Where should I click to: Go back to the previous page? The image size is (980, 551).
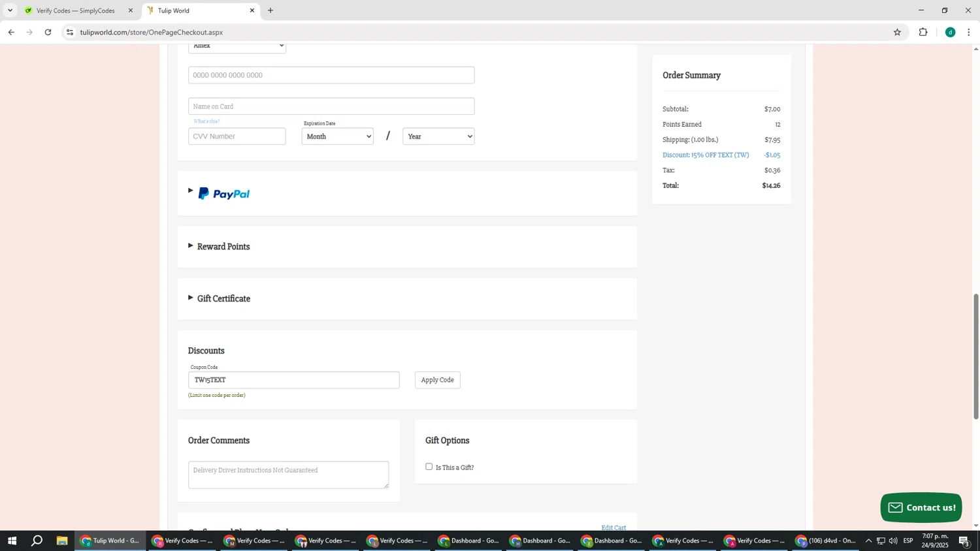(x=11, y=32)
